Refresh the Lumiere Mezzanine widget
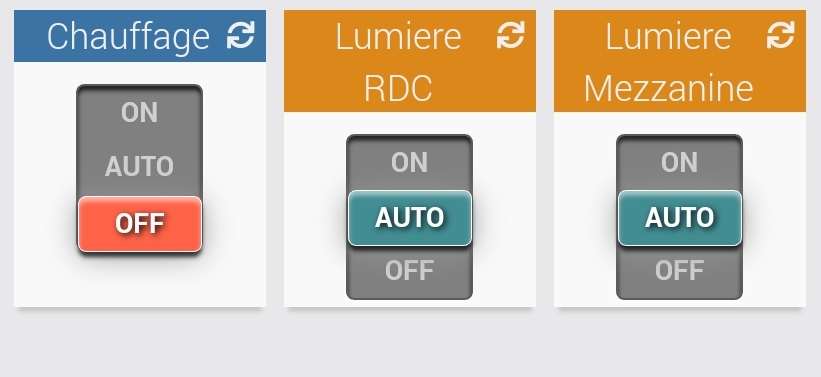This screenshot has height=377, width=821. pyautogui.click(x=781, y=35)
